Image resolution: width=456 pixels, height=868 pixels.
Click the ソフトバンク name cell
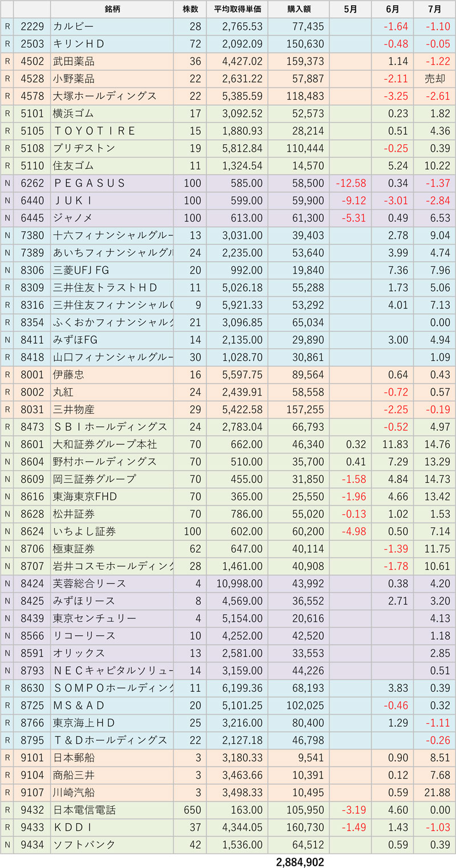(x=112, y=845)
